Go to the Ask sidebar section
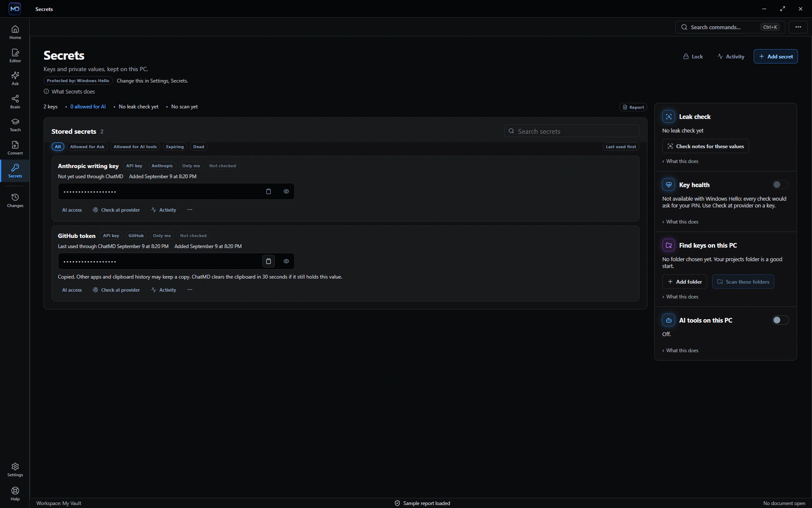This screenshot has height=508, width=812. click(x=15, y=79)
